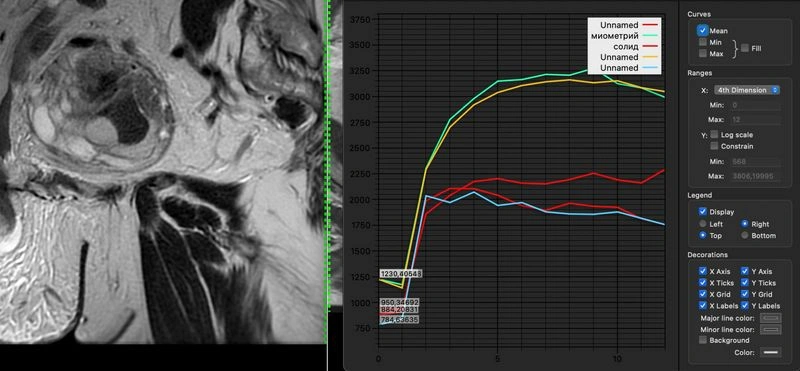Click the MRI pelvic image view
Image resolution: width=800 pixels, height=371 pixels.
(x=163, y=172)
